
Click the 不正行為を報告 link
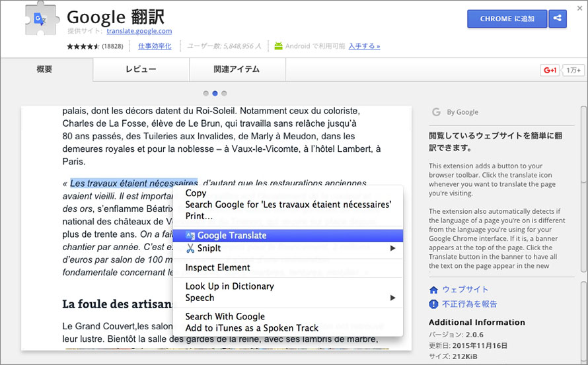point(469,304)
